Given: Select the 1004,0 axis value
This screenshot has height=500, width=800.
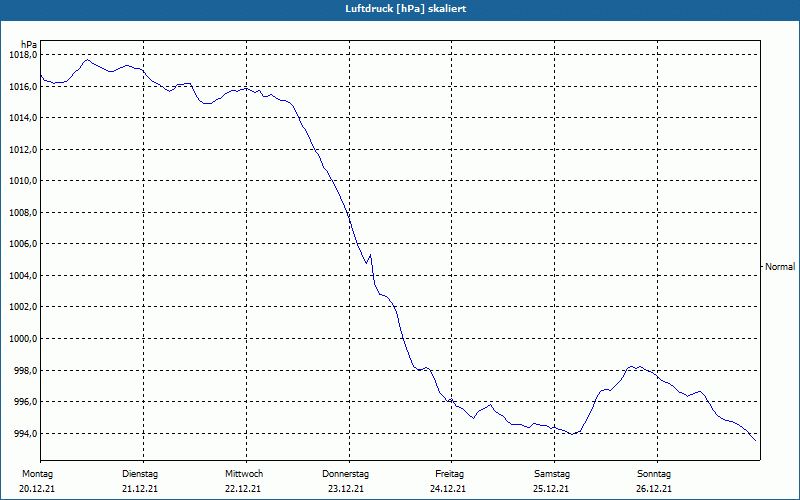Looking at the screenshot, I should pos(23,276).
